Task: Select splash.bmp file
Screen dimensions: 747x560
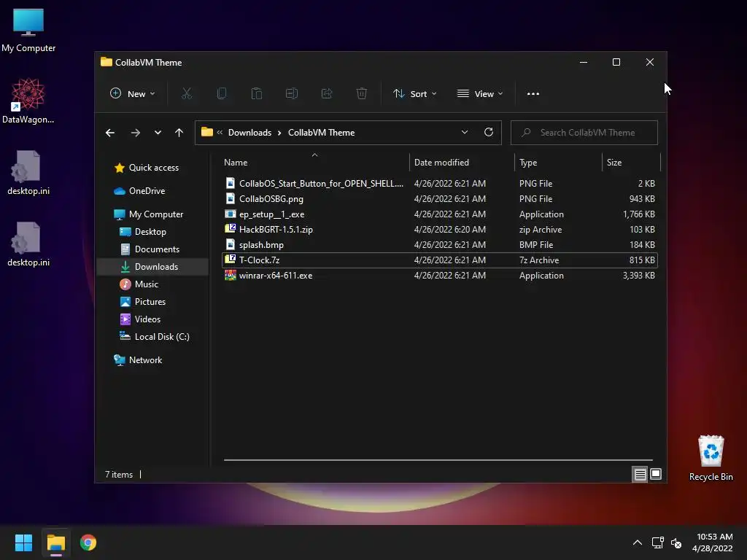Action: point(439,245)
